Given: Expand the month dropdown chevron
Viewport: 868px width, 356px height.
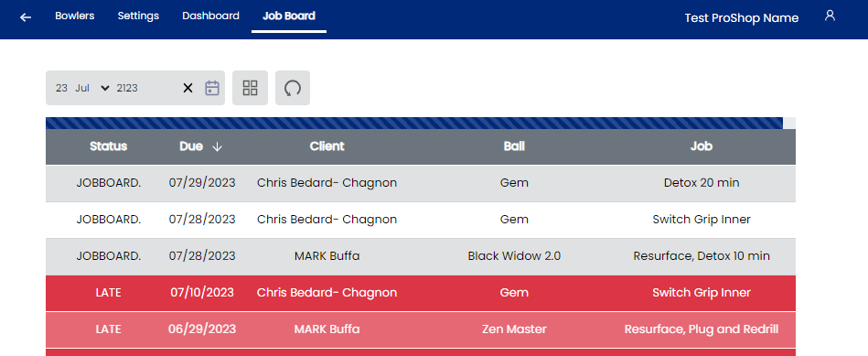Looking at the screenshot, I should click(x=105, y=88).
